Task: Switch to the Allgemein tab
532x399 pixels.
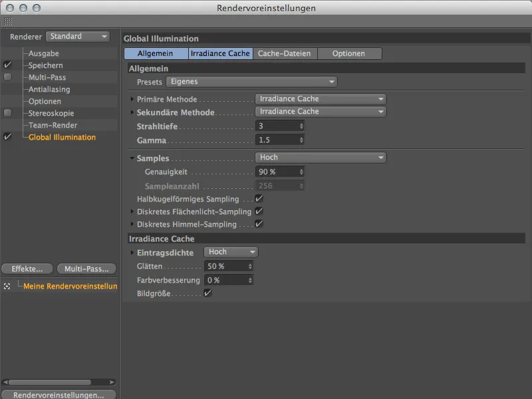Action: (x=156, y=54)
